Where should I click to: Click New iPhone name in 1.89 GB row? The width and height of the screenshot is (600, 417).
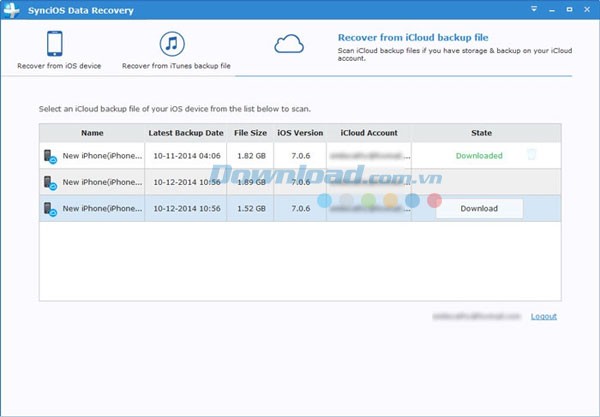click(102, 182)
